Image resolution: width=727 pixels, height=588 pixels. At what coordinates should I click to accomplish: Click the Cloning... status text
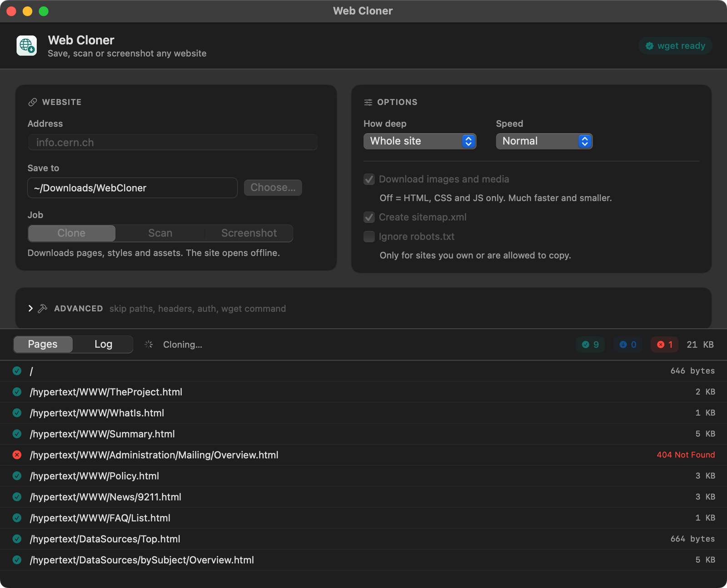[x=183, y=344]
